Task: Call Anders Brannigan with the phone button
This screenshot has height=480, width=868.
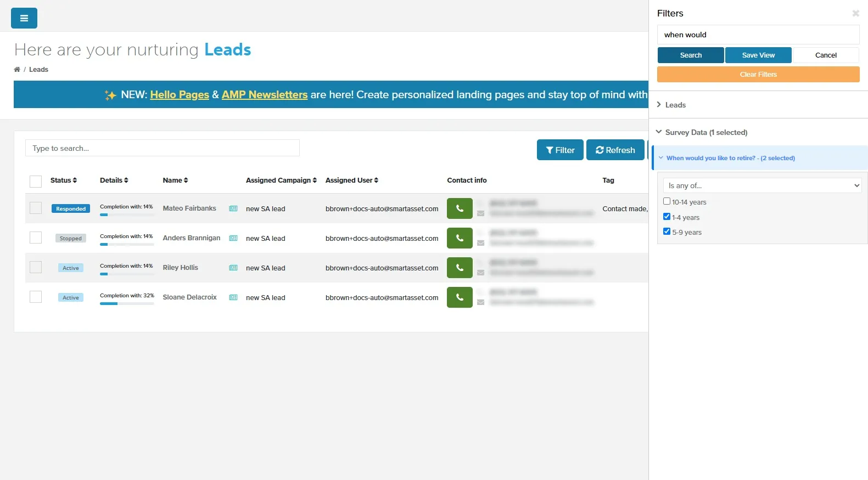Action: coord(460,238)
